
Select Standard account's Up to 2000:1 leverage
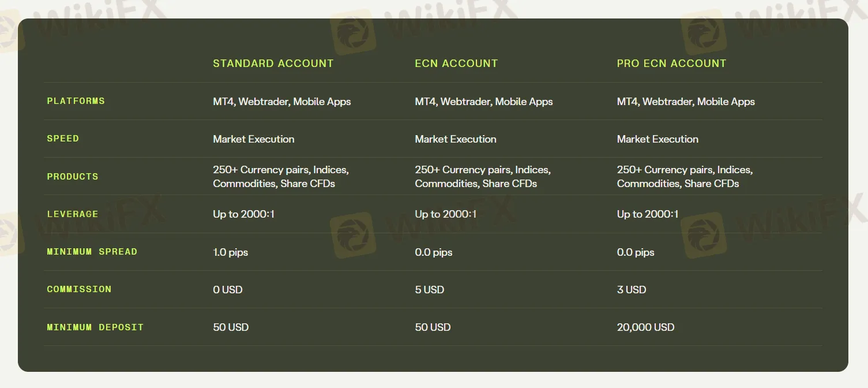243,214
